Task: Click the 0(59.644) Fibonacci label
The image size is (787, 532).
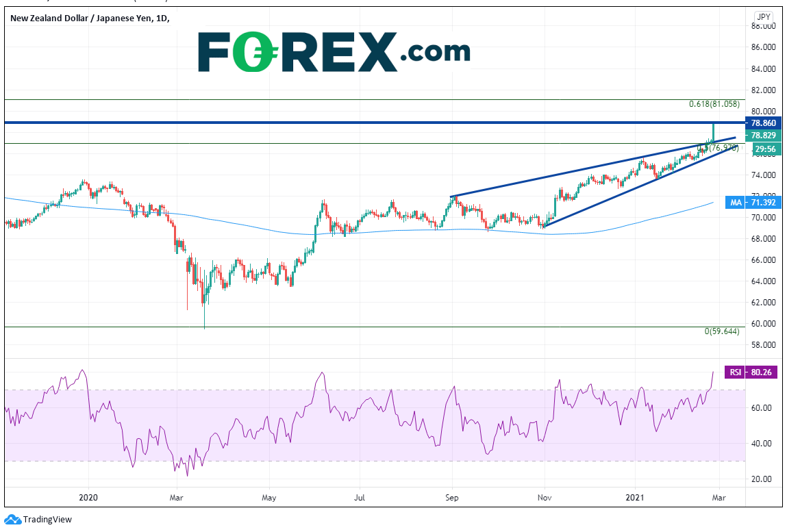Action: coord(722,331)
